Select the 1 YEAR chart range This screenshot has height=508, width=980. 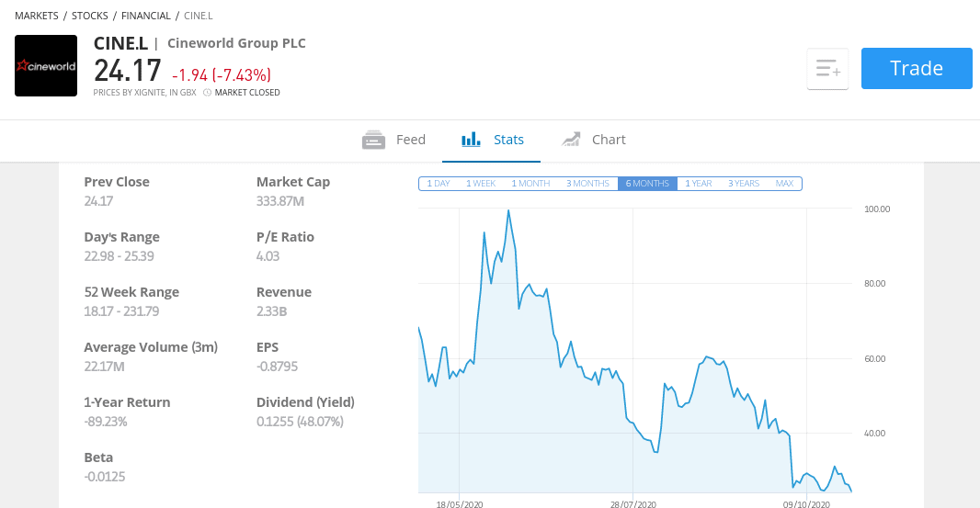[698, 184]
